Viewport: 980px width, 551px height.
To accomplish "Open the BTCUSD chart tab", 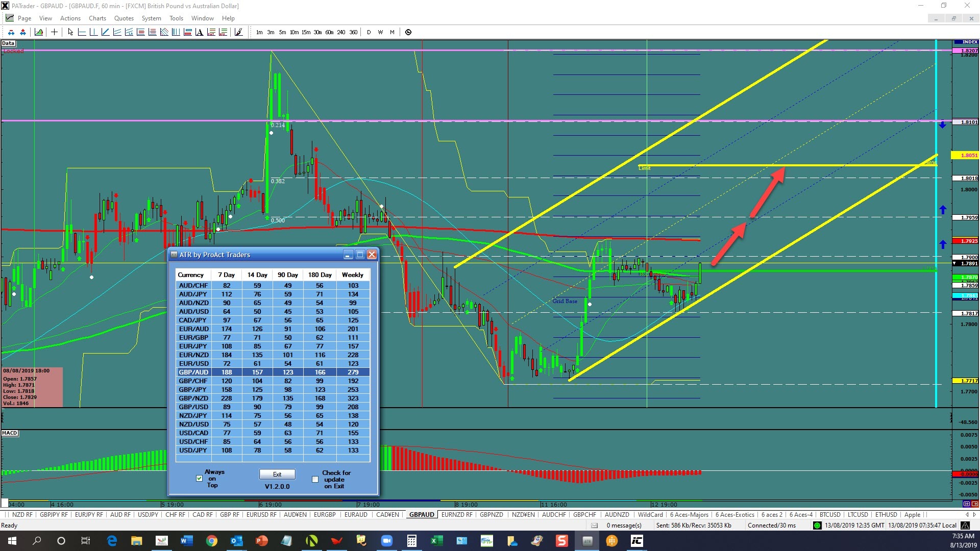I will coord(830,515).
